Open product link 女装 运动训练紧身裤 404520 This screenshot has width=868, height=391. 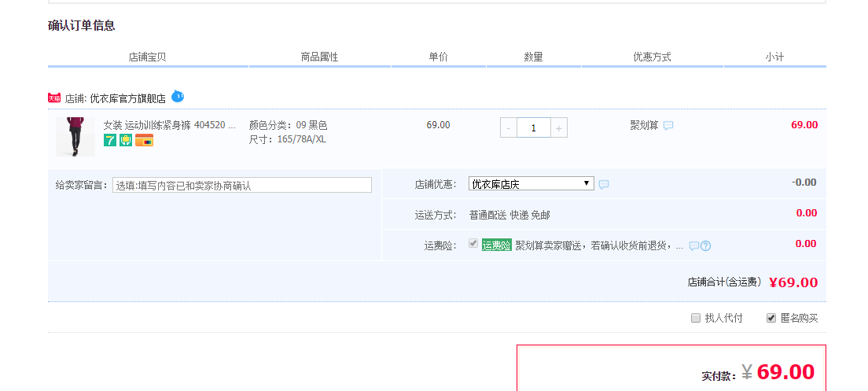click(x=170, y=125)
